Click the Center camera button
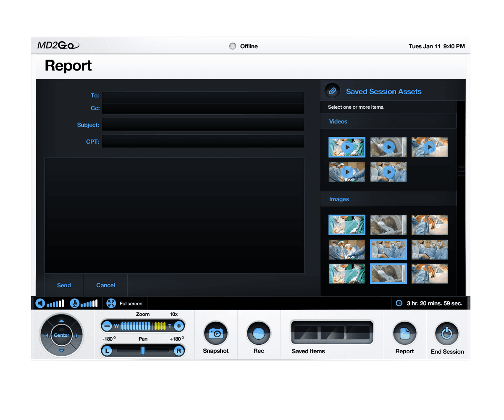Image resolution: width=504 pixels, height=420 pixels. [62, 335]
